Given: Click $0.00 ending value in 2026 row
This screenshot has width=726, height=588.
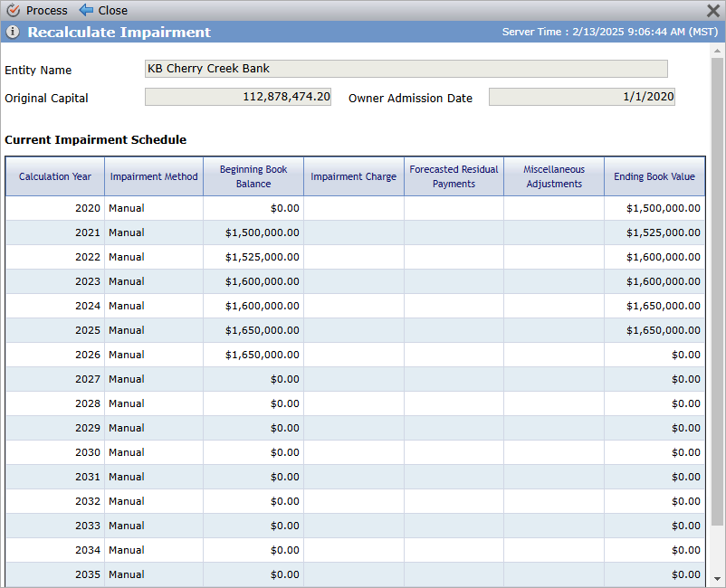Looking at the screenshot, I should 686,355.
